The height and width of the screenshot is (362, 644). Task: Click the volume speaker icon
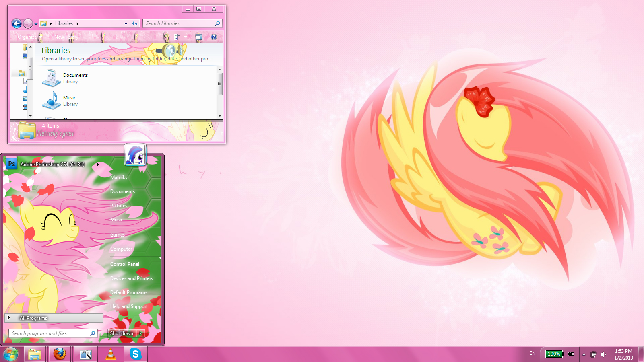tap(603, 354)
